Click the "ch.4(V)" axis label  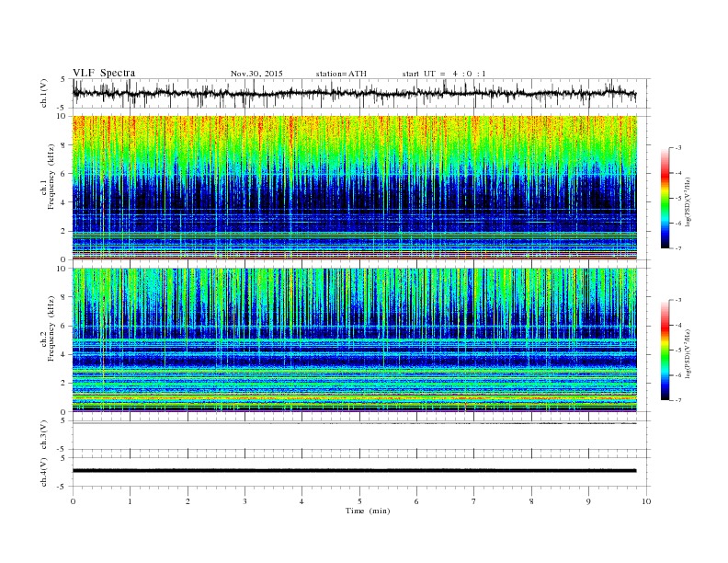(x=44, y=472)
